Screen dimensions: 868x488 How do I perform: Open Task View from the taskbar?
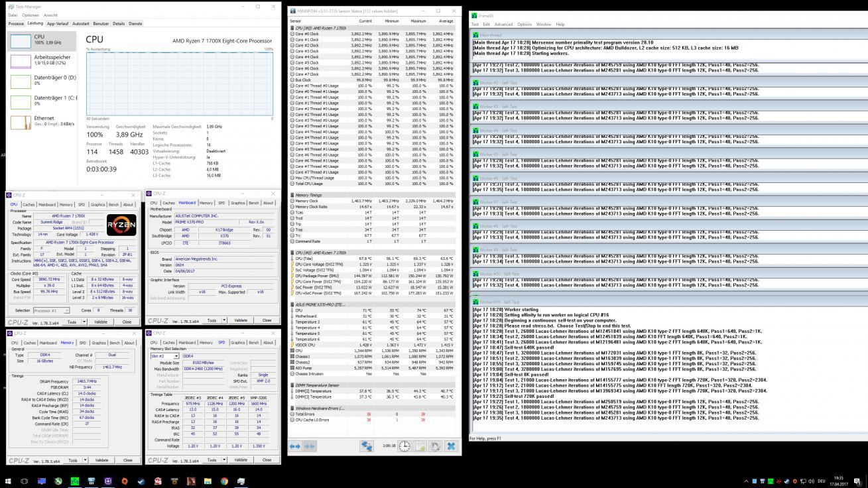(x=25, y=481)
